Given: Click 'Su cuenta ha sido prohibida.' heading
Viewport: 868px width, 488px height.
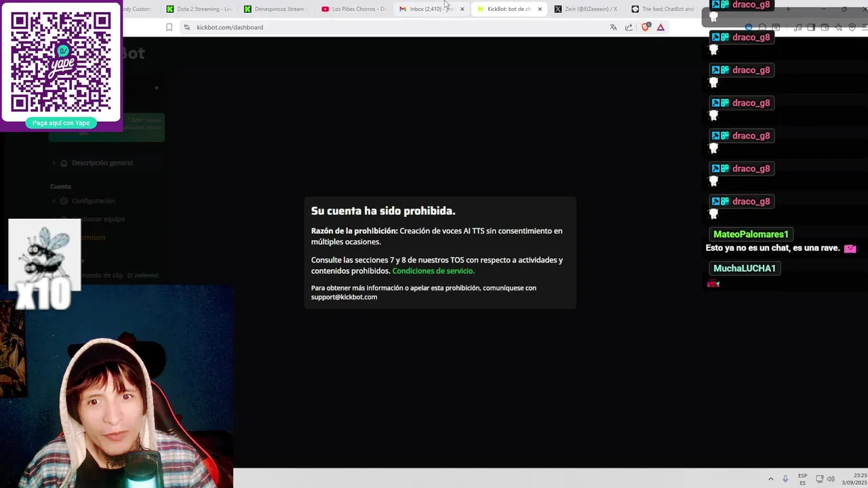Looking at the screenshot, I should click(383, 211).
